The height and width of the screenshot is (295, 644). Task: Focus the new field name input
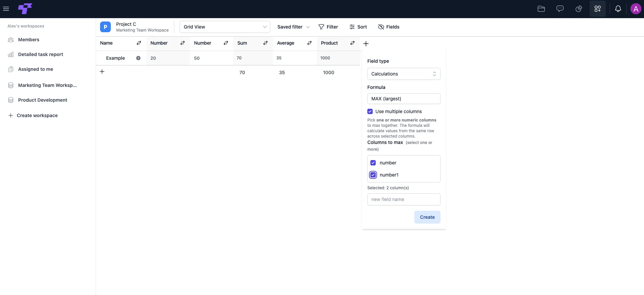click(x=404, y=199)
